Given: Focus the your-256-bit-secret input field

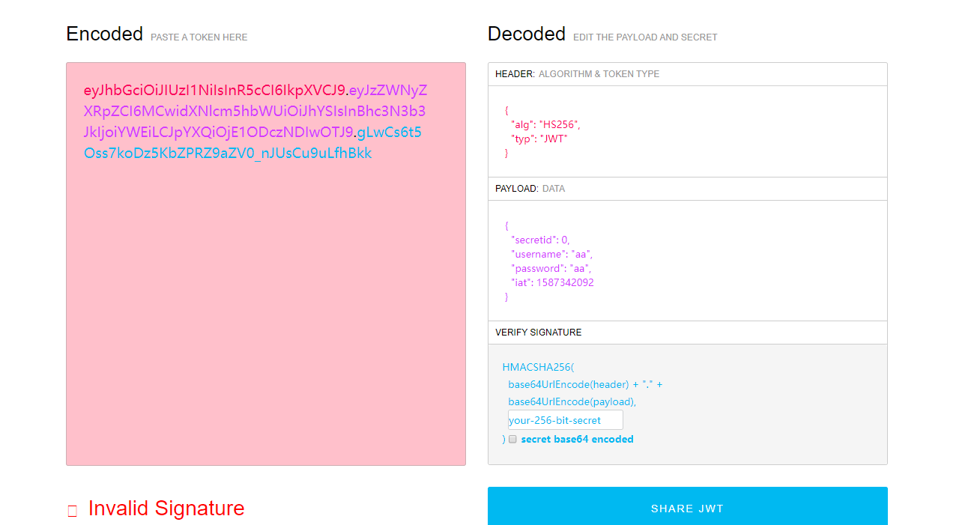Looking at the screenshot, I should (565, 420).
